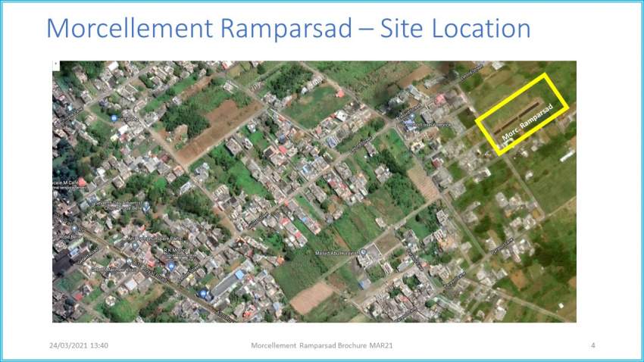The width and height of the screenshot is (644, 362).
Task: Click the slide title 'Morcellement Ramparsad – Site Location'
Action: [289, 28]
